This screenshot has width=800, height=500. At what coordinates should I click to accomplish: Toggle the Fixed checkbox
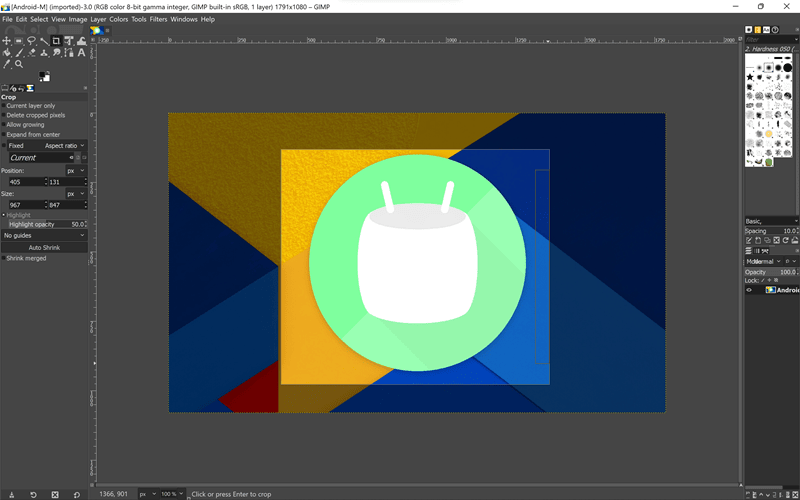click(4, 145)
